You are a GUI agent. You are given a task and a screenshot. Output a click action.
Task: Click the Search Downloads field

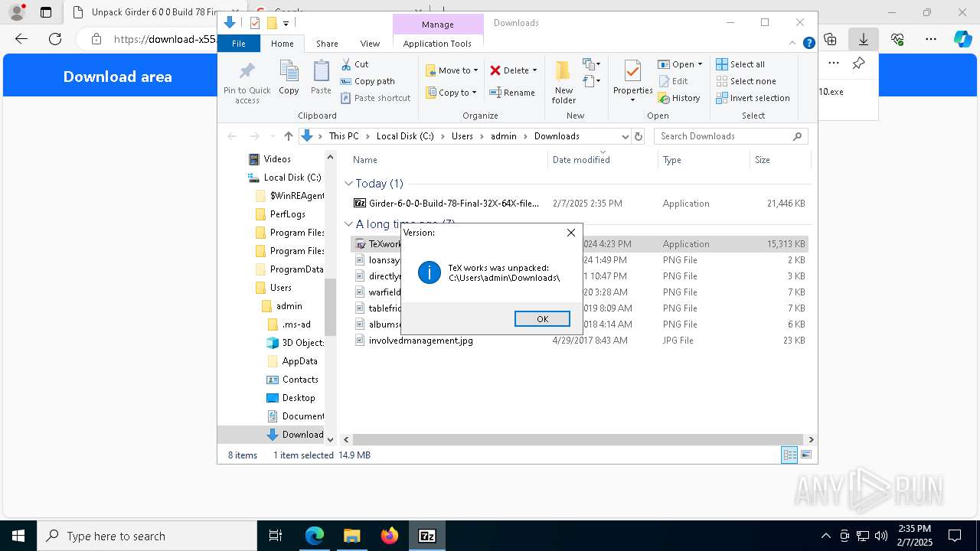tap(730, 136)
